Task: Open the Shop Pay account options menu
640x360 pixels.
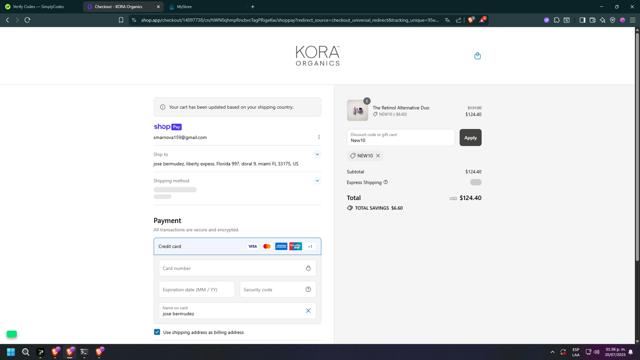Action: (319, 137)
